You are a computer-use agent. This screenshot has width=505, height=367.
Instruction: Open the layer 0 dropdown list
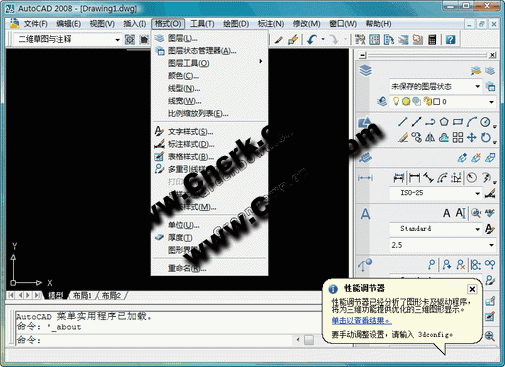491,102
